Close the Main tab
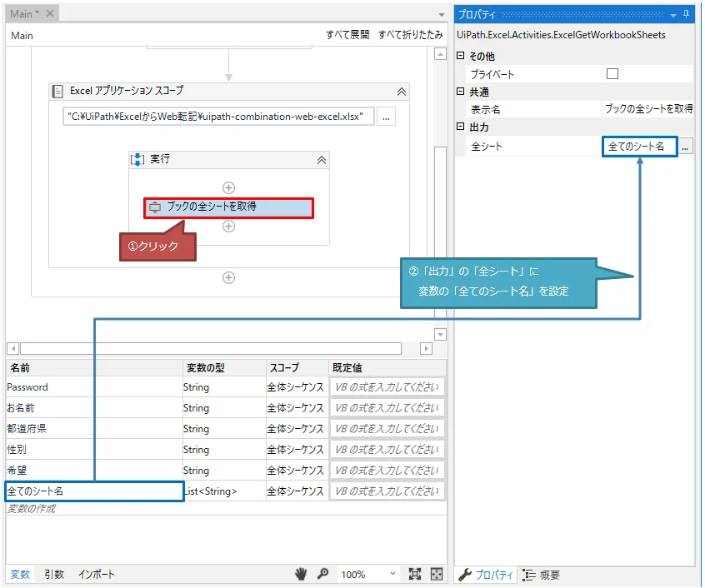The width and height of the screenshot is (705, 588). (x=50, y=14)
